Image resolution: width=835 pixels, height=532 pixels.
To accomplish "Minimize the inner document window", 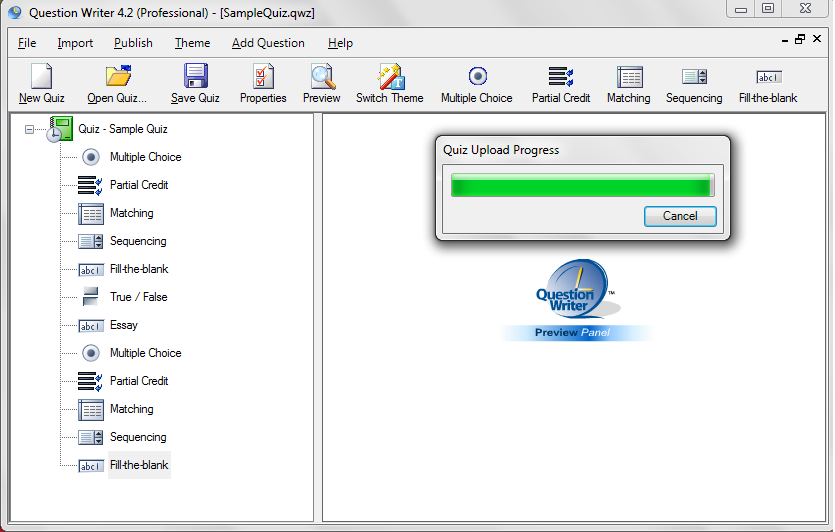I will point(785,40).
